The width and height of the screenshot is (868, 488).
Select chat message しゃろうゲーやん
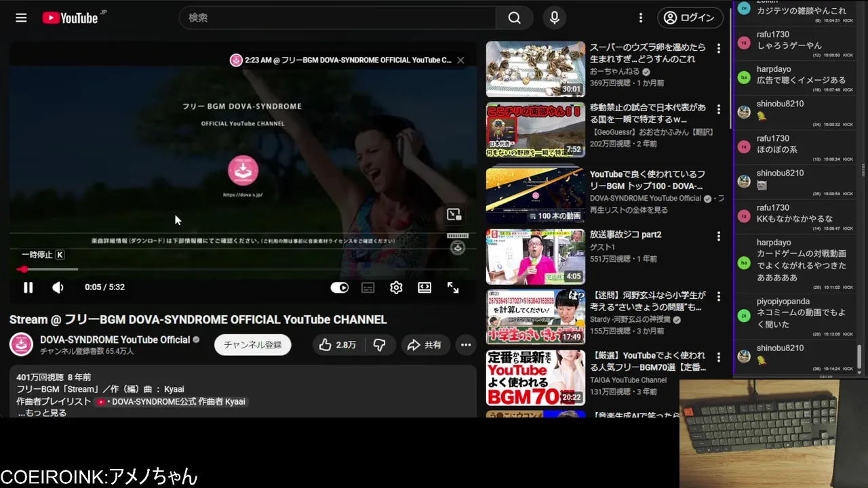789,45
